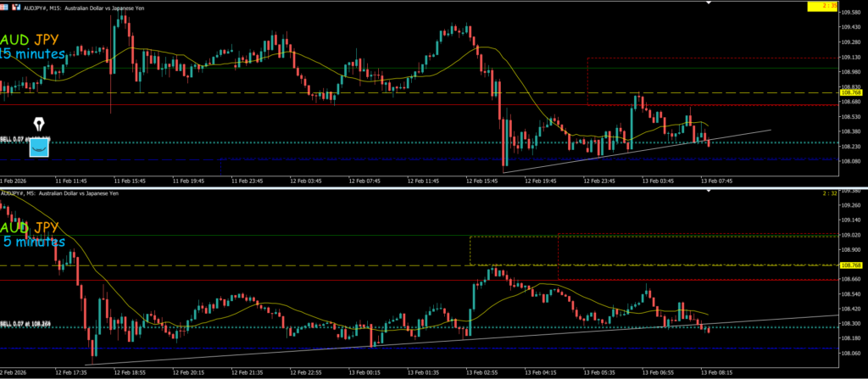Select the SELL 0.07 order label on M5 chart
868x379 pixels.
coord(24,324)
